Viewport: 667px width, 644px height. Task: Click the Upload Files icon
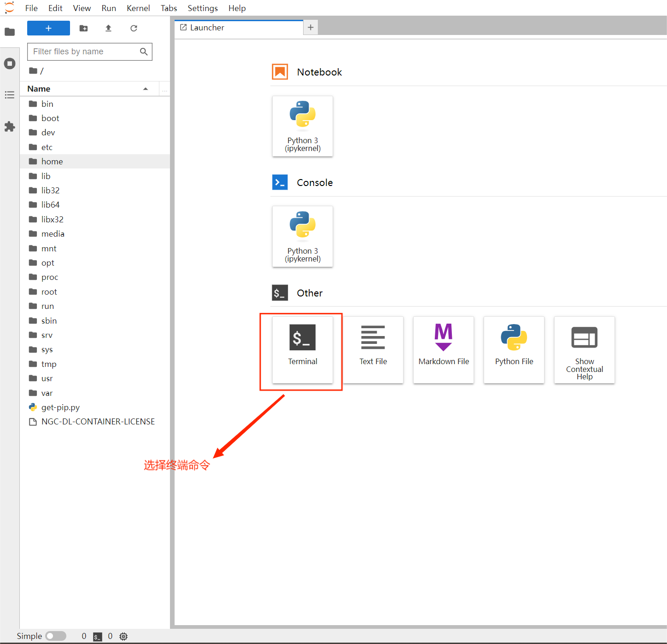(x=108, y=28)
